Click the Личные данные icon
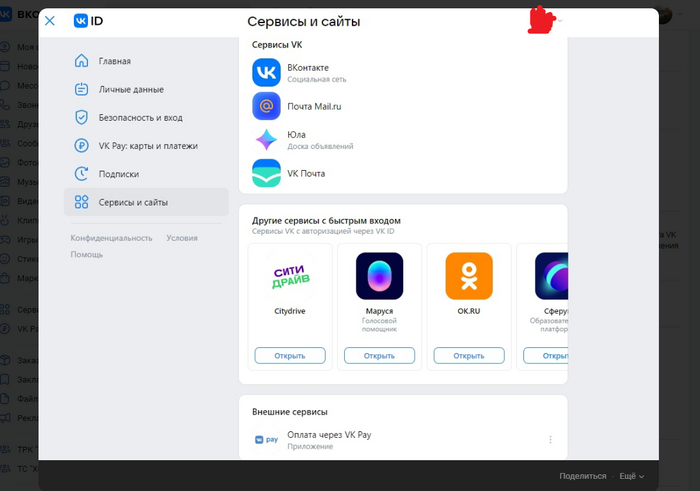 [81, 89]
